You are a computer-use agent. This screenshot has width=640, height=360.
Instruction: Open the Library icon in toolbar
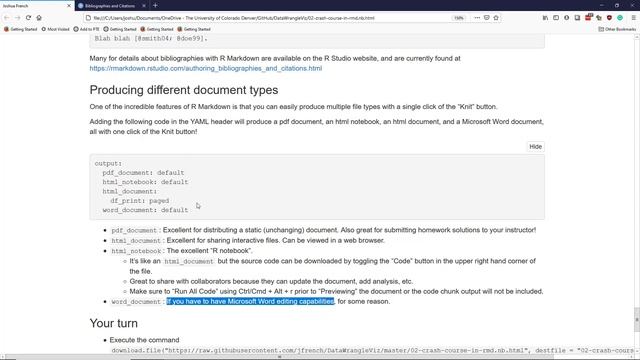tap(545, 18)
